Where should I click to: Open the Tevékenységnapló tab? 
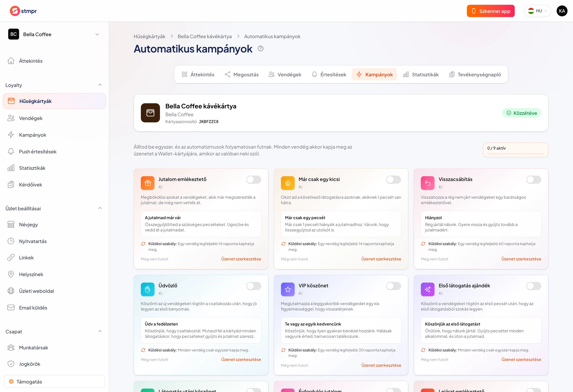[475, 74]
